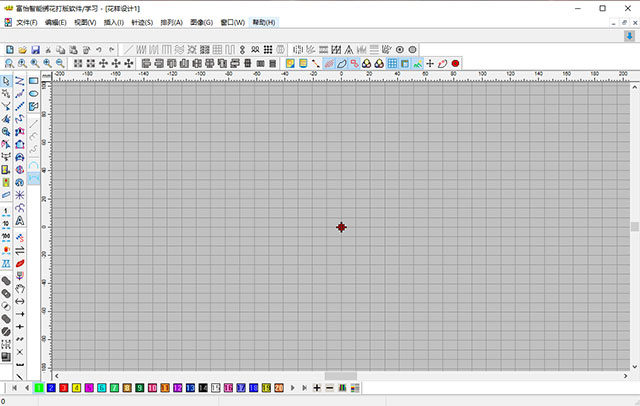Toggle the grid display button
The height and width of the screenshot is (406, 640).
click(x=393, y=63)
